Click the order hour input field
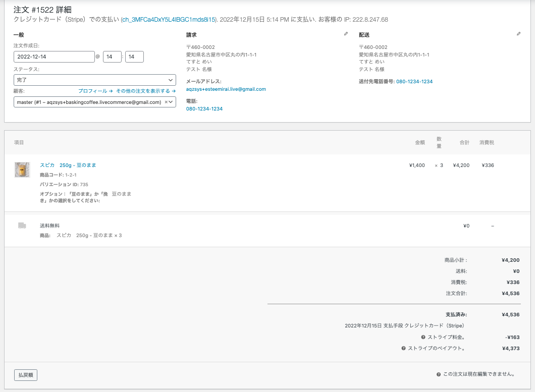Screen dimensions: 535x392 click(112, 57)
